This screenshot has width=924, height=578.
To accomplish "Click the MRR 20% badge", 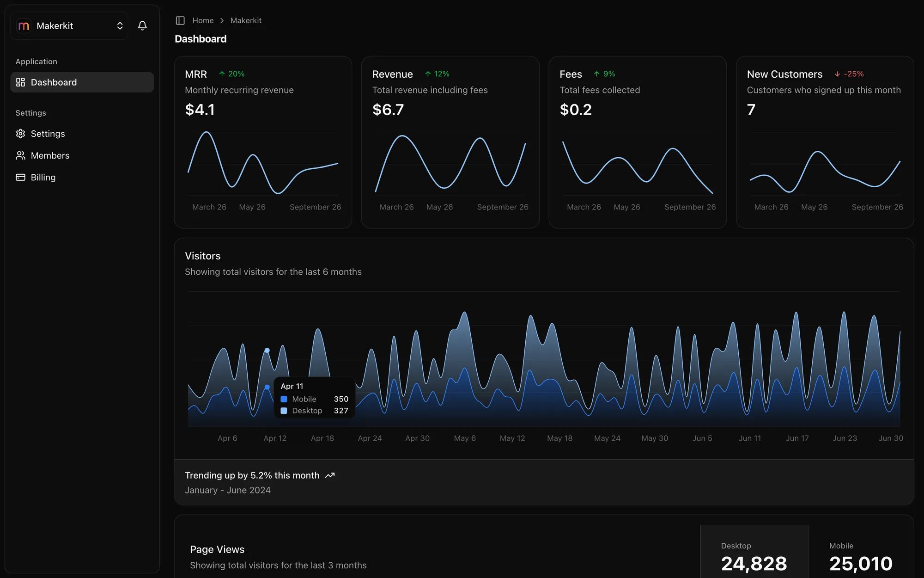I will coord(232,74).
